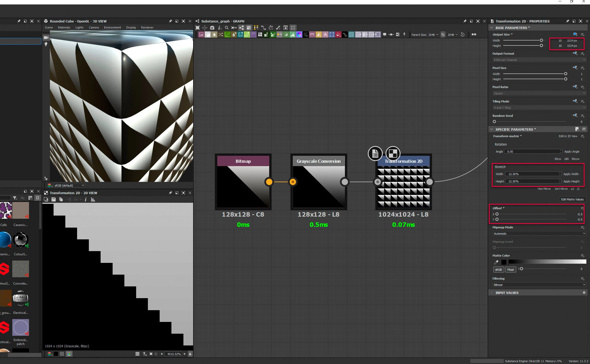590x364 pixels.
Task: Click the Apply Angle link
Action: click(572, 152)
